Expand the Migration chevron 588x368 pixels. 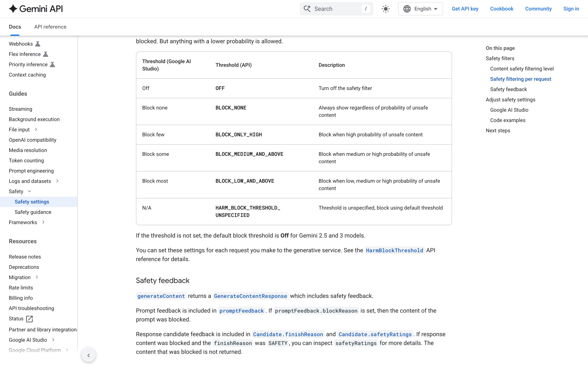(37, 277)
